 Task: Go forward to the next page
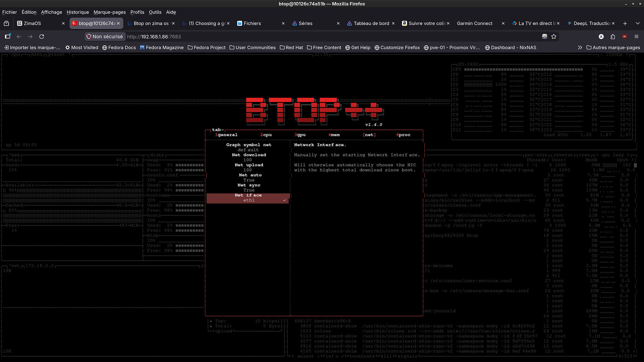(x=30, y=36)
